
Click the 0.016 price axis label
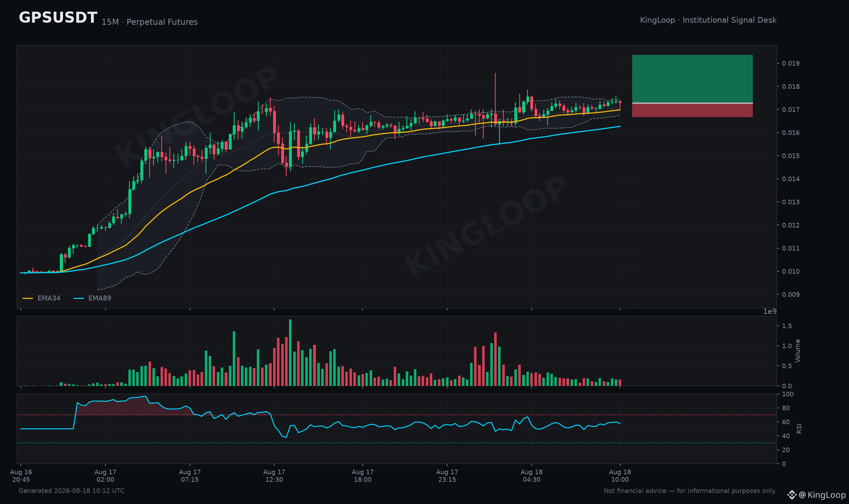pyautogui.click(x=791, y=133)
